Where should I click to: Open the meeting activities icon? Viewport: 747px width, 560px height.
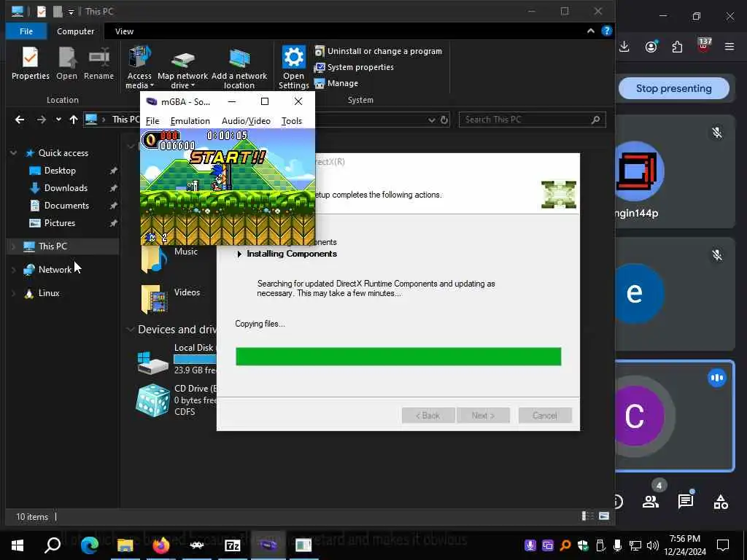(x=721, y=502)
